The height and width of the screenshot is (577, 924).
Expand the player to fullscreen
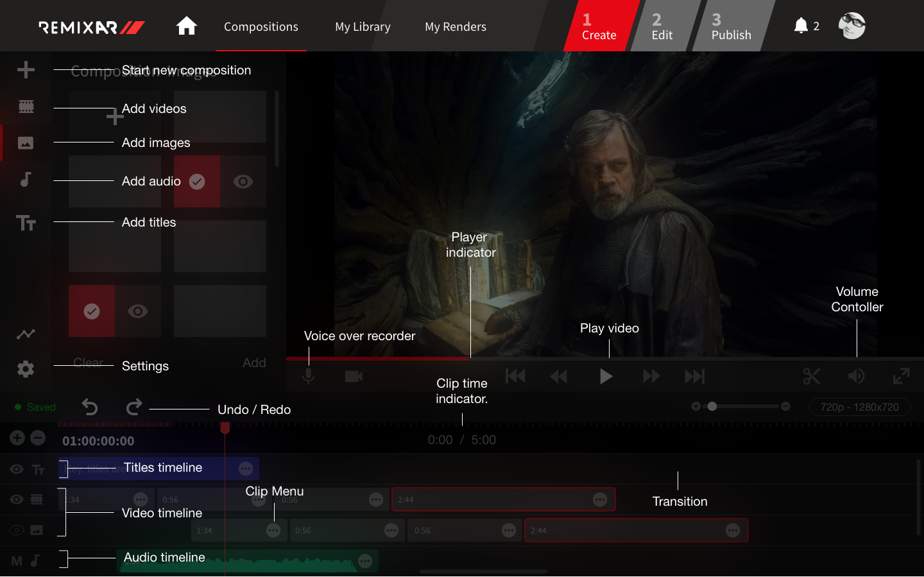pos(902,376)
